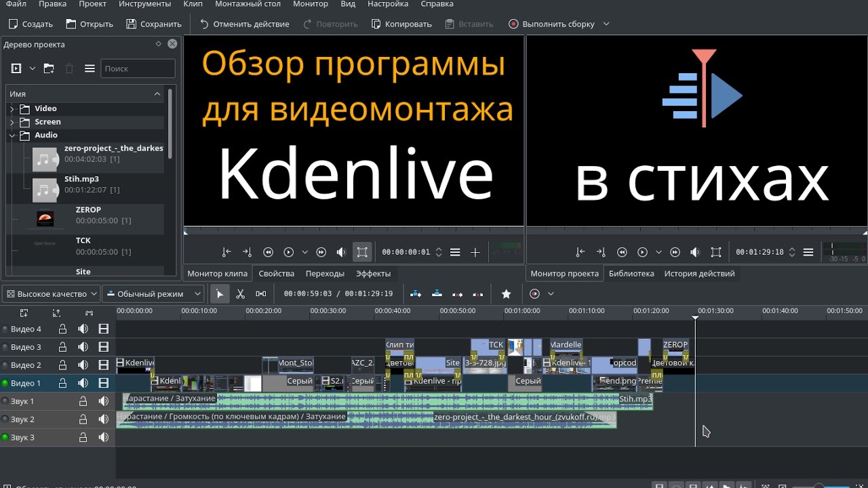
Task: Rewind in the clip monitor
Action: coord(268,252)
